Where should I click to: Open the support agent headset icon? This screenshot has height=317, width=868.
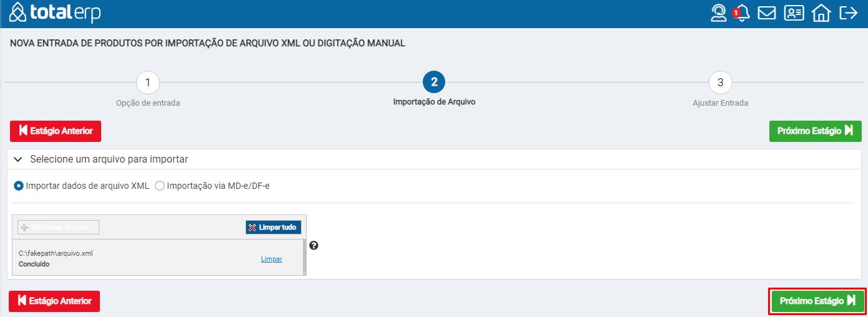tap(719, 13)
